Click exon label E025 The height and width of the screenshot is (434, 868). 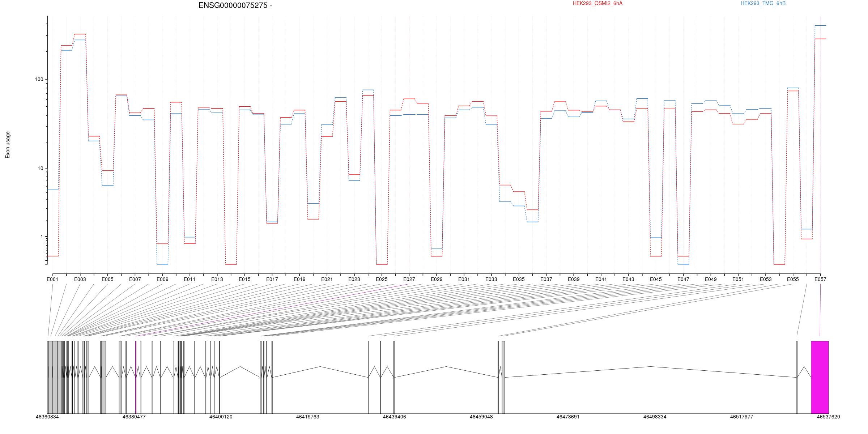(382, 279)
